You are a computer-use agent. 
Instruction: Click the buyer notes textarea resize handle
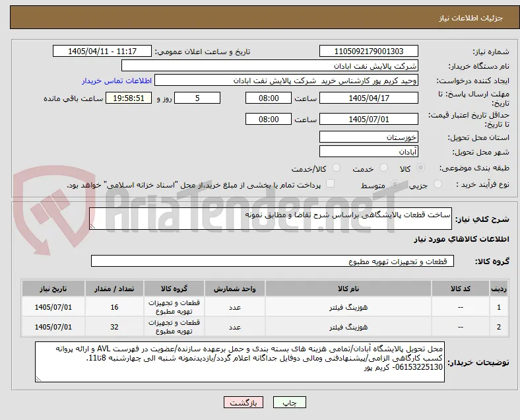[x=38, y=379]
